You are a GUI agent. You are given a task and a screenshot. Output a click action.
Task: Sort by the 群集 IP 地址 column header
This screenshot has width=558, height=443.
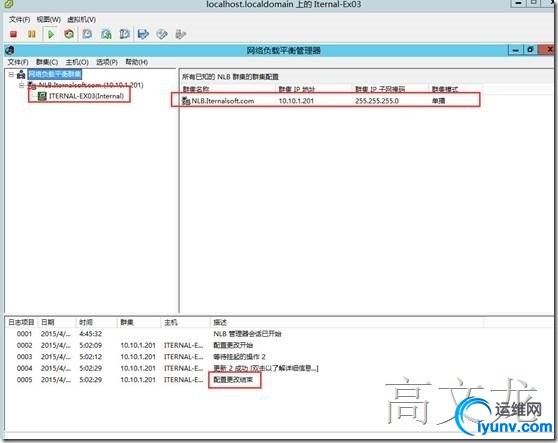click(x=296, y=89)
